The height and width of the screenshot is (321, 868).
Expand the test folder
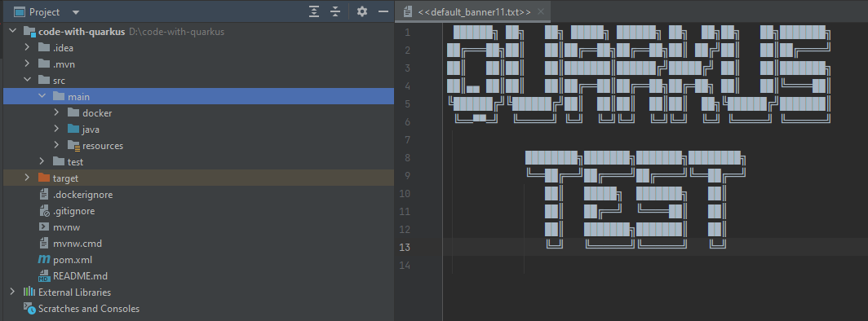(42, 162)
